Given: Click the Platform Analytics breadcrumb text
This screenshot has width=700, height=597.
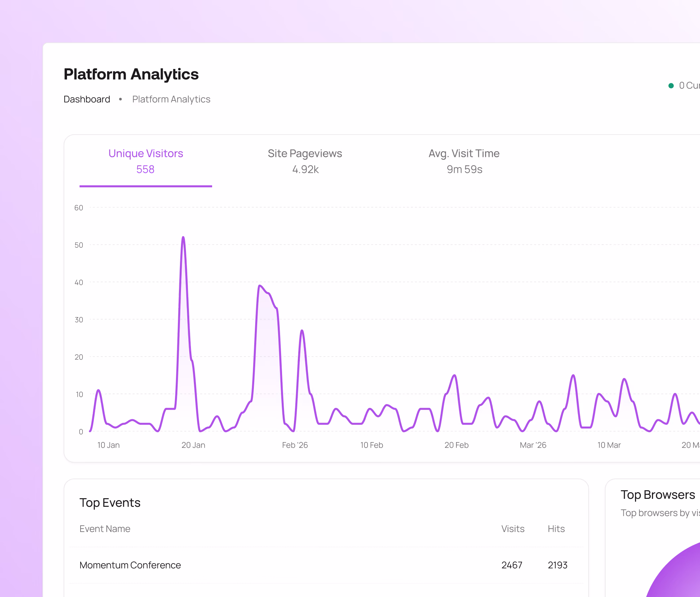Looking at the screenshot, I should coord(171,99).
